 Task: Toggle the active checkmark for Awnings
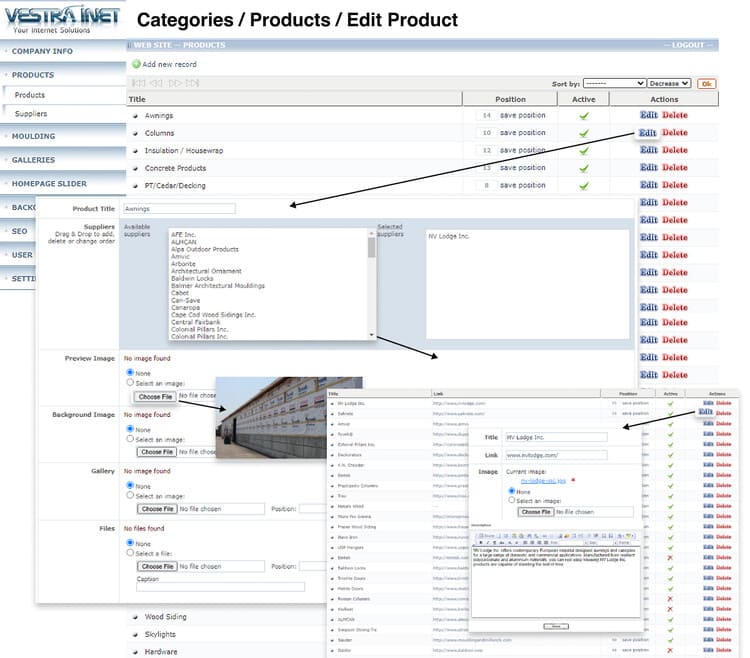coord(584,116)
